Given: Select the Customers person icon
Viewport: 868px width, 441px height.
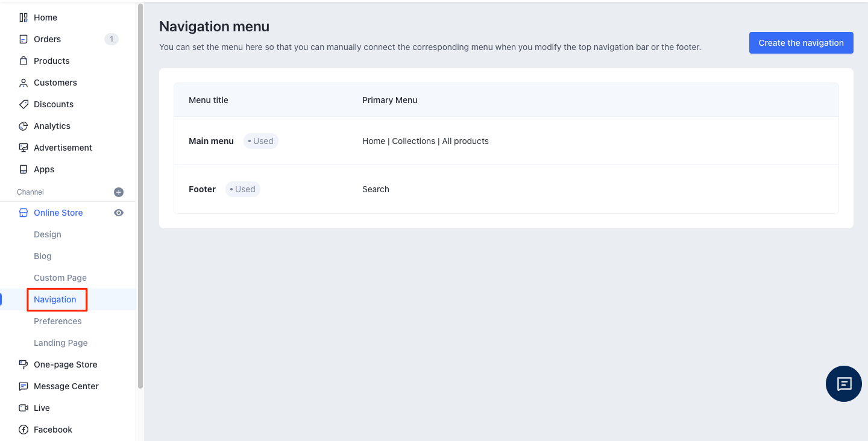Looking at the screenshot, I should click(x=24, y=83).
